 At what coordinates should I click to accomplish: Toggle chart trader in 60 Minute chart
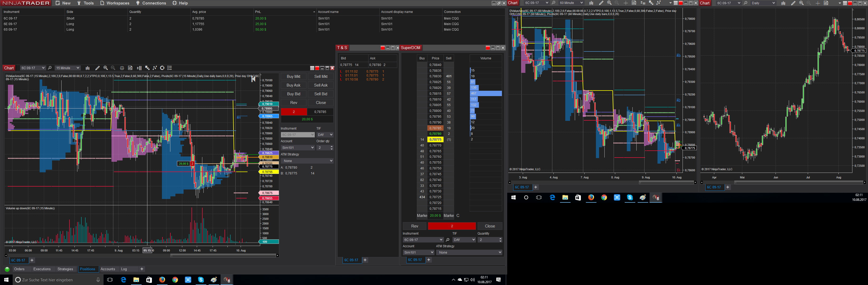(x=643, y=3)
